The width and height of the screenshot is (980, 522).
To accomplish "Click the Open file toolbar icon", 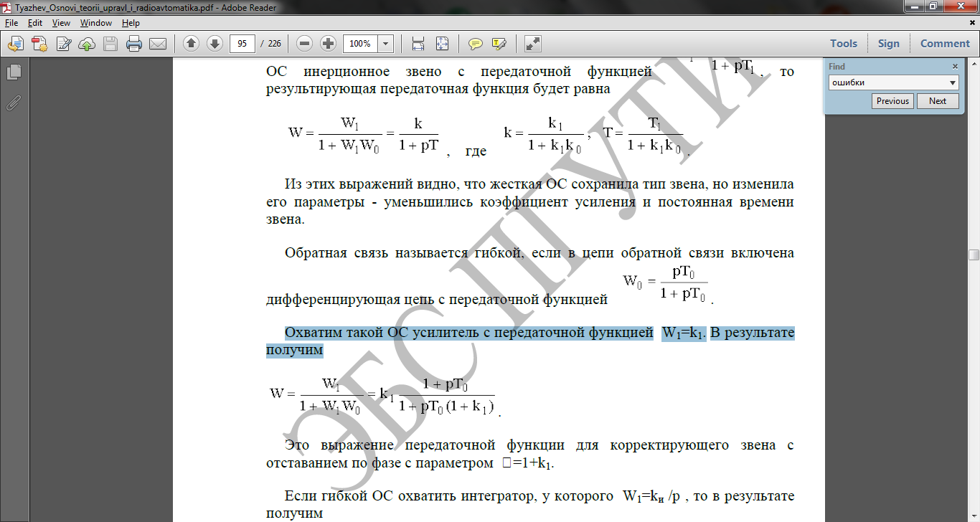I will pos(15,44).
